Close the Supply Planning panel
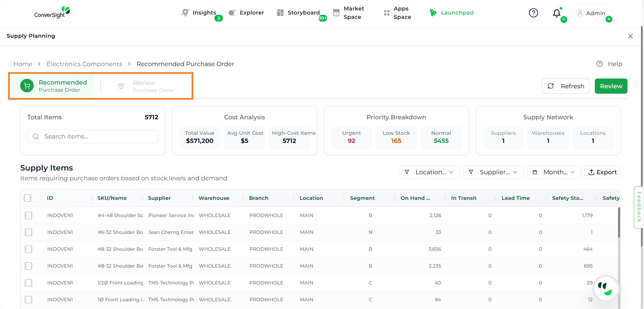This screenshot has width=644, height=309. point(631,36)
